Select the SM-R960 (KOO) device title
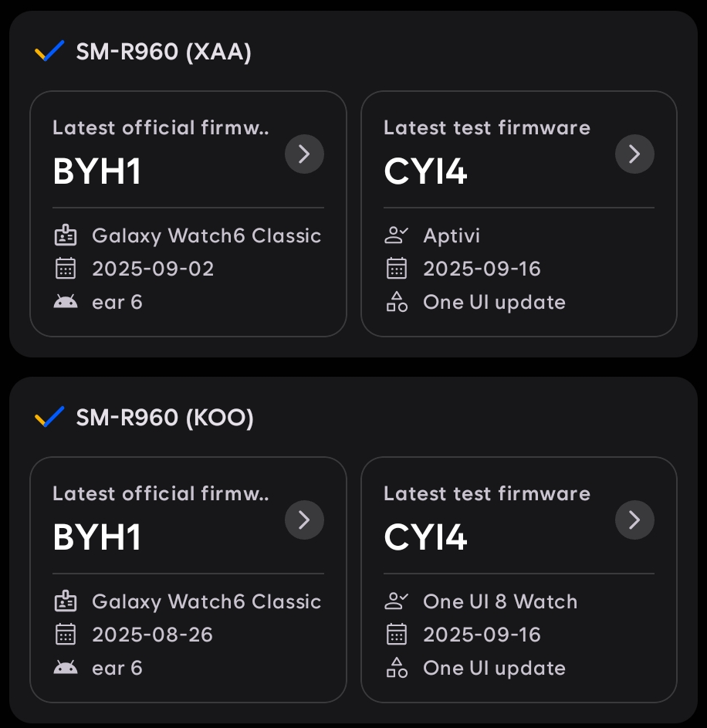Viewport: 707px width, 728px height. point(164,418)
